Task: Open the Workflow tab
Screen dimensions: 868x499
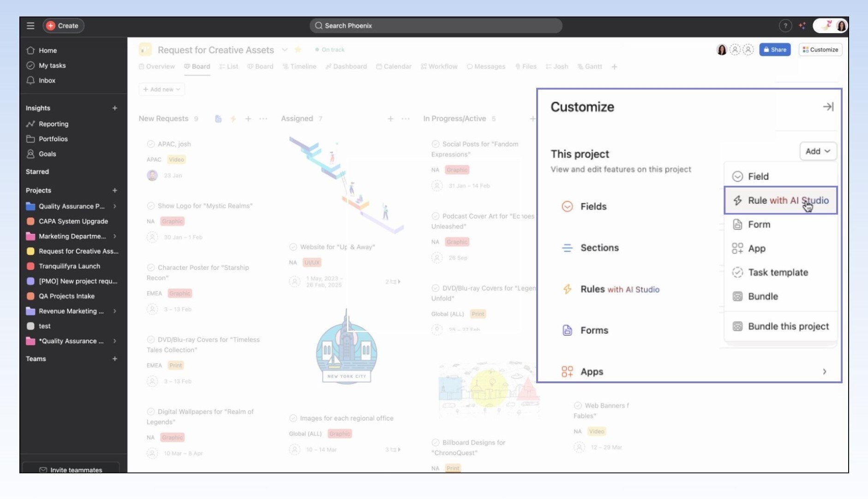Action: pos(439,66)
